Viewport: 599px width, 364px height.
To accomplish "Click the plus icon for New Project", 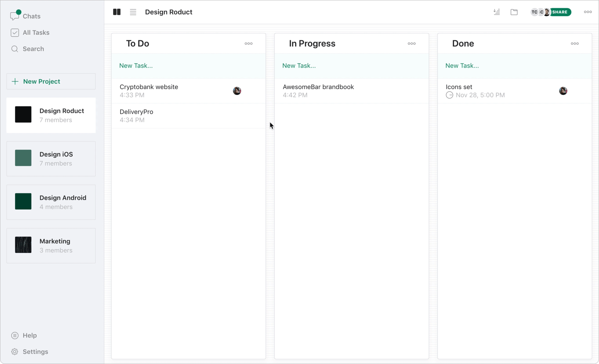I will [15, 82].
